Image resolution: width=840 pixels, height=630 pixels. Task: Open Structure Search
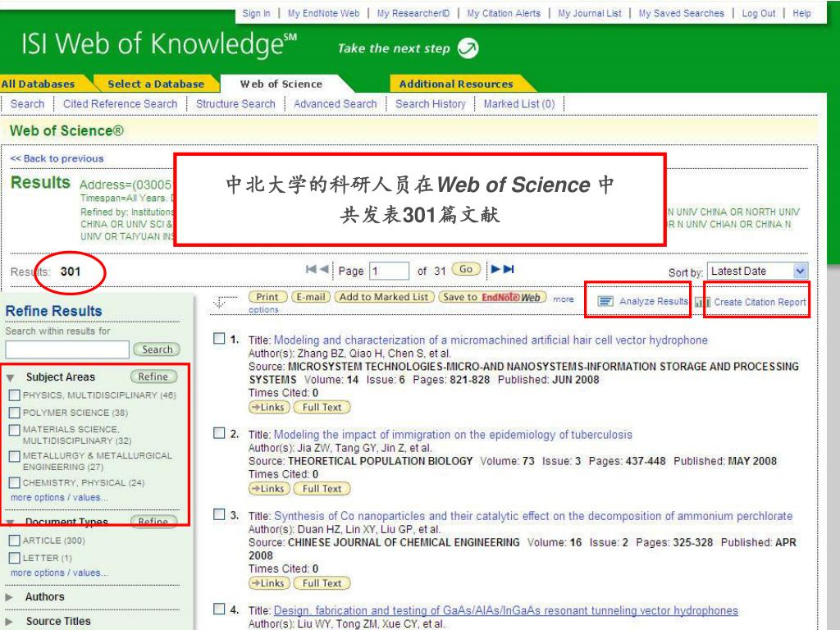(235, 104)
